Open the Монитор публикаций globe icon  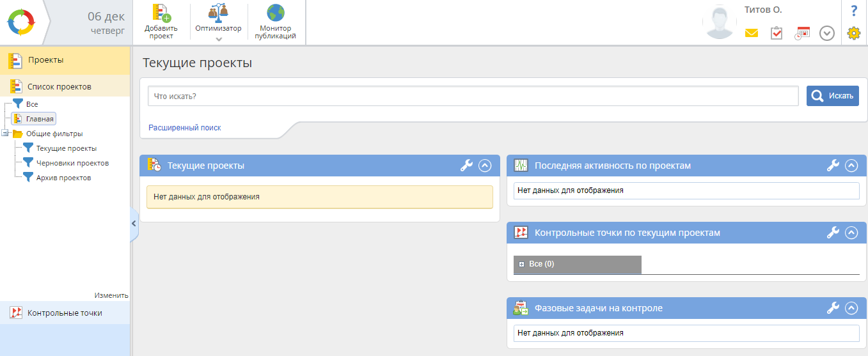coord(275,14)
